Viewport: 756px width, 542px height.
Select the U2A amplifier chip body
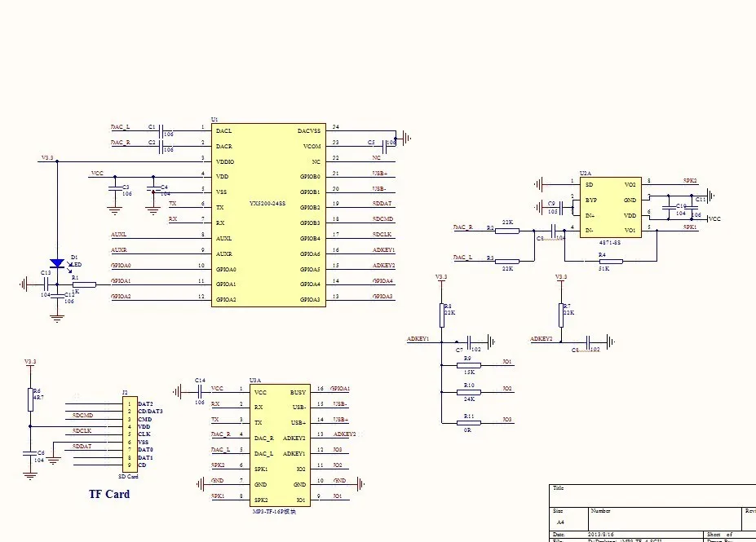[610, 208]
